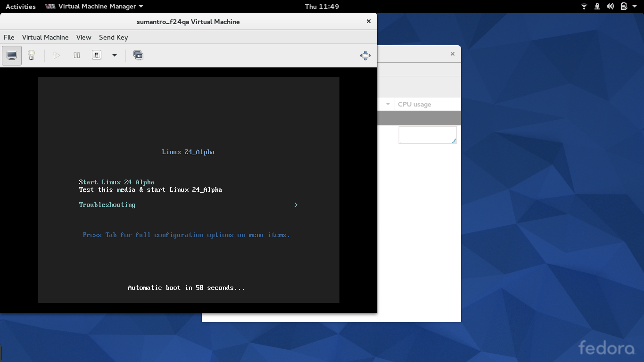644x362 pixels.
Task: Power on the virtual machine
Action: tap(57, 55)
